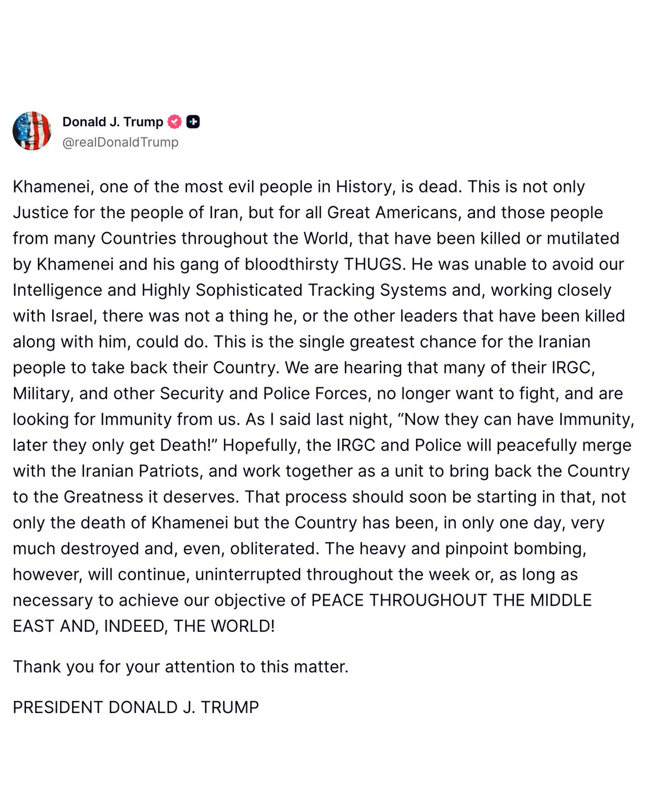Image resolution: width=651 pixels, height=812 pixels.
Task: Open the flag-painted profile avatar
Action: [x=32, y=131]
